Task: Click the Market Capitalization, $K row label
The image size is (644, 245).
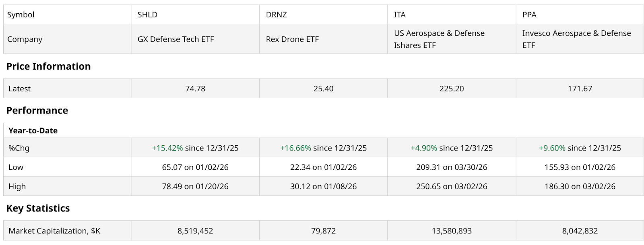Action: coord(54,231)
